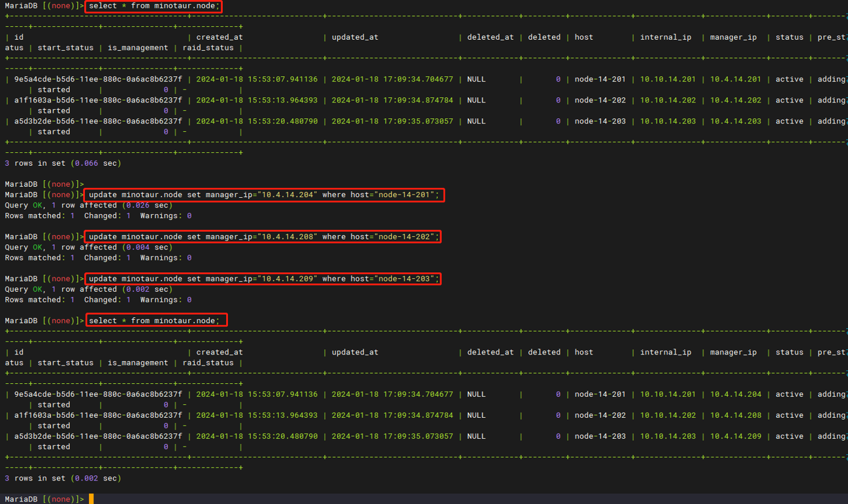Image resolution: width=848 pixels, height=504 pixels.
Task: Click the 'deleted_at' column header in first table
Action: (x=491, y=37)
